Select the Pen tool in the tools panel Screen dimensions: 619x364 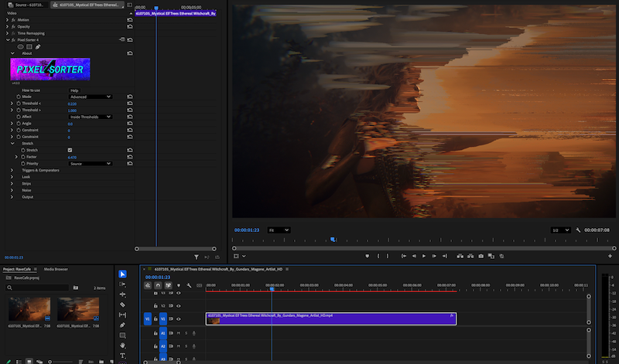[x=122, y=325]
